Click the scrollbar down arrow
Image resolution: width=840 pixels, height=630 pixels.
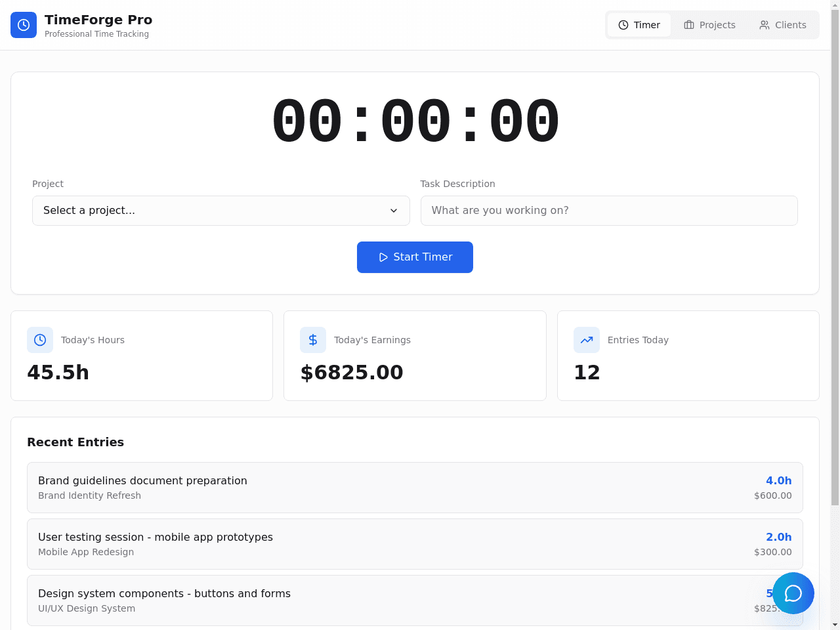click(835, 625)
